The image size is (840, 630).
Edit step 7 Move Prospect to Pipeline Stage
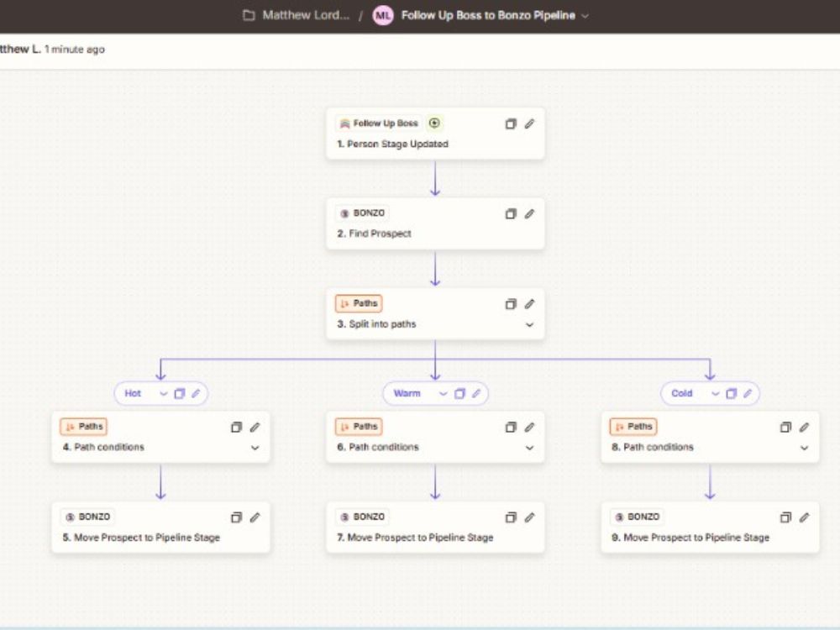coord(529,517)
